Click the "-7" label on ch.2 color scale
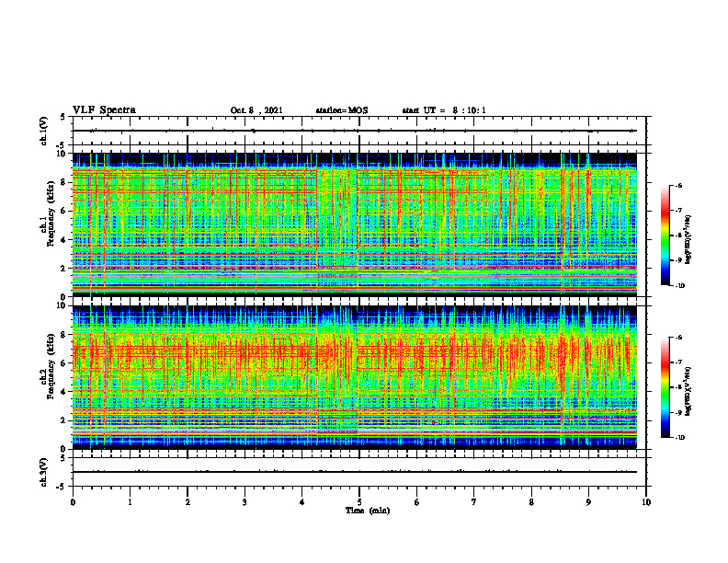Screen dimensions: 728x563 [x=678, y=362]
